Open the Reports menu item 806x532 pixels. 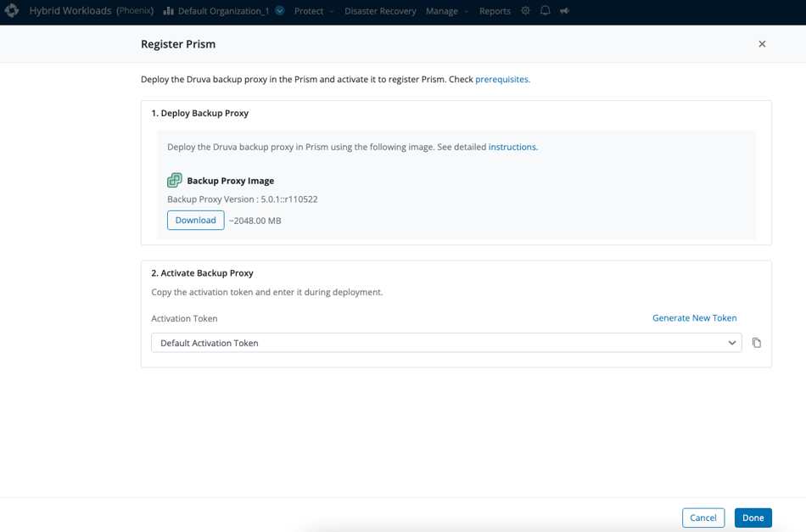pyautogui.click(x=495, y=11)
